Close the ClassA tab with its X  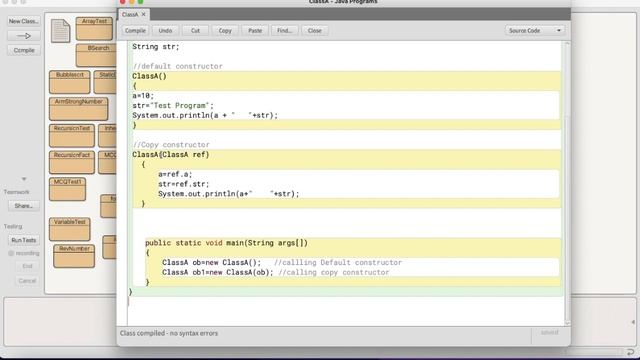tap(144, 14)
